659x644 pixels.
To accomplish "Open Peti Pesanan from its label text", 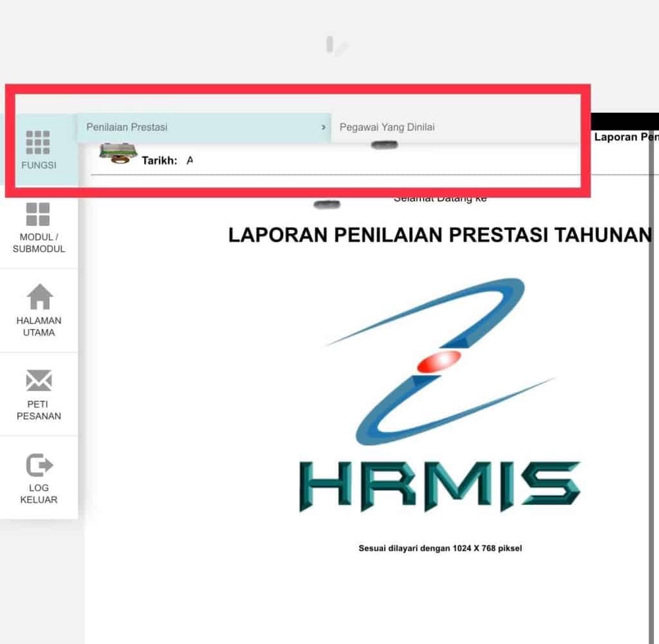I will [x=39, y=411].
